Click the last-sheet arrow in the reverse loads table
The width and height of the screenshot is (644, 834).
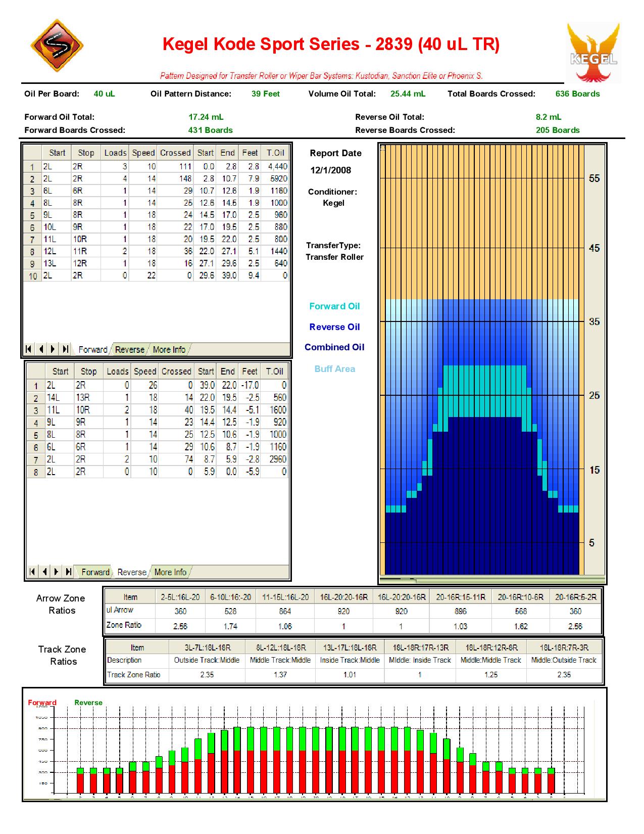tap(68, 572)
